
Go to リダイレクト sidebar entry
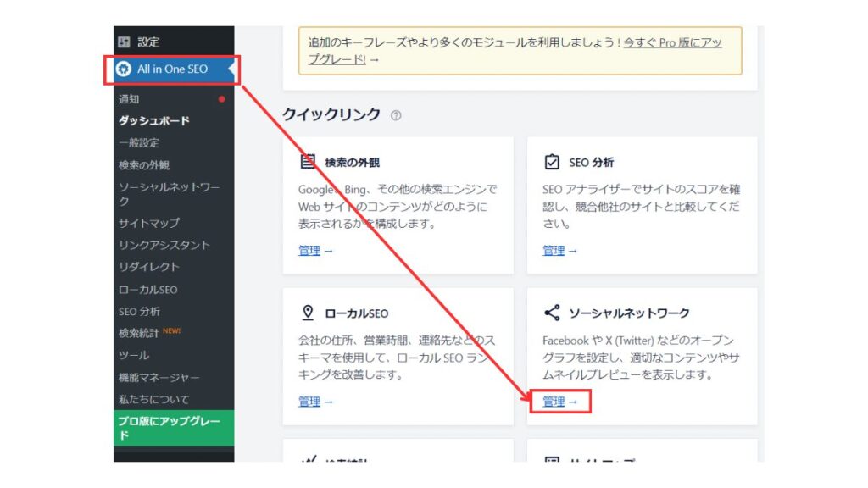[149, 267]
